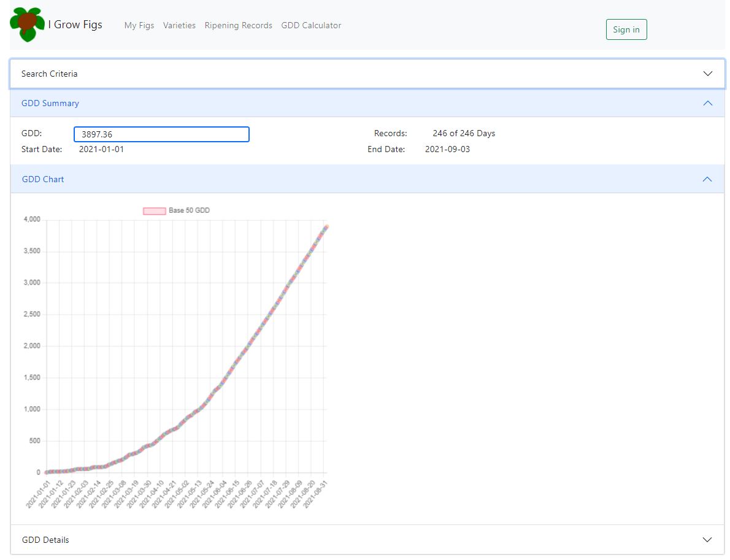The width and height of the screenshot is (730, 560).
Task: Click the final data point on the GDD curve
Action: tap(326, 226)
